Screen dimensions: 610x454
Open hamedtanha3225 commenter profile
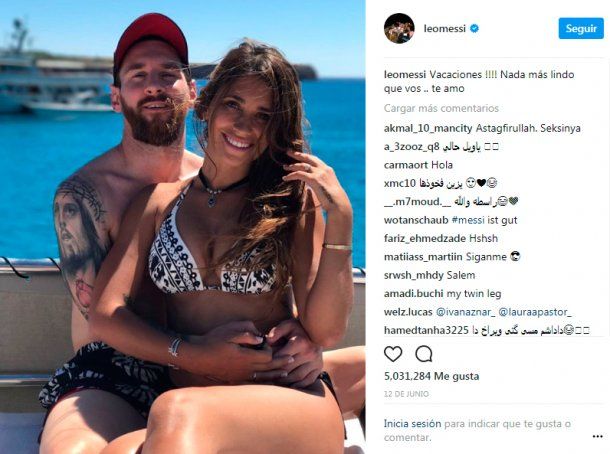tap(426, 330)
